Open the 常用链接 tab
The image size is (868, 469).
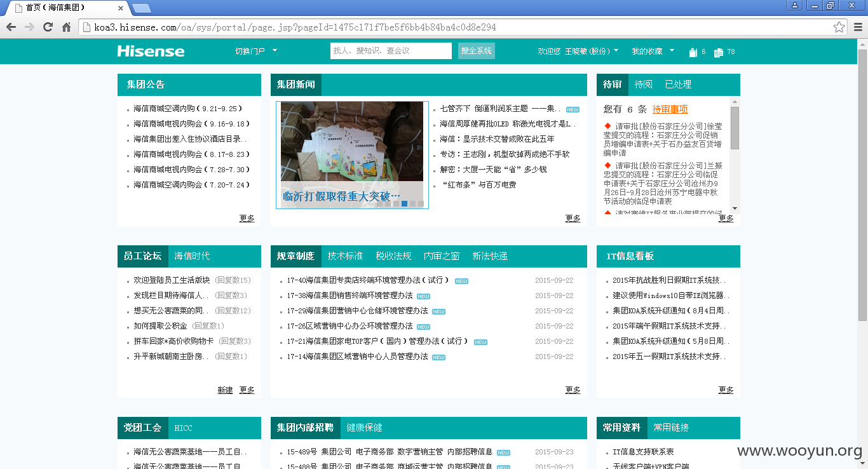pyautogui.click(x=671, y=428)
